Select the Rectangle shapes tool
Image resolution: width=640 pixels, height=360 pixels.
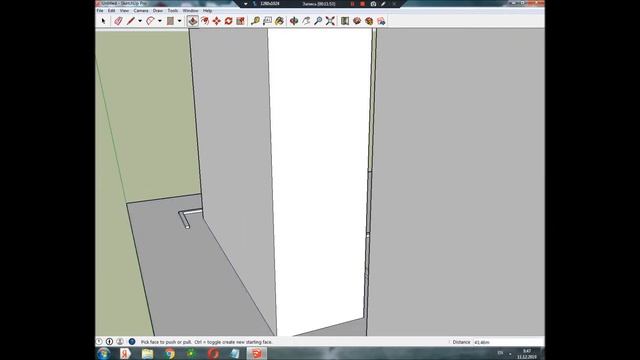click(x=170, y=21)
